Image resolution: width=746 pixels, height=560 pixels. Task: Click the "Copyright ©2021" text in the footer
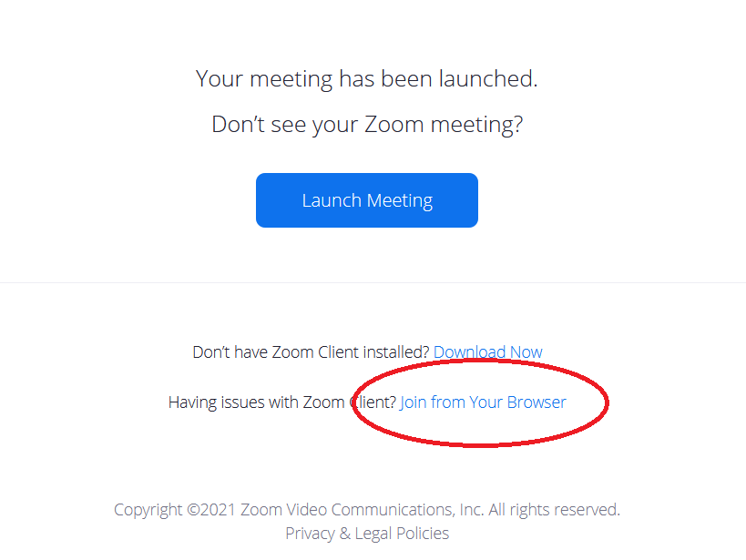pos(174,510)
